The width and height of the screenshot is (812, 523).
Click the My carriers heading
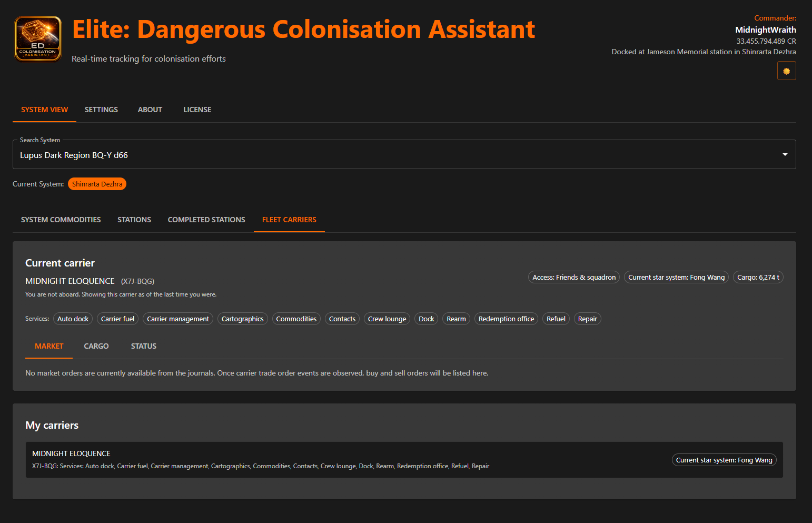tap(52, 425)
